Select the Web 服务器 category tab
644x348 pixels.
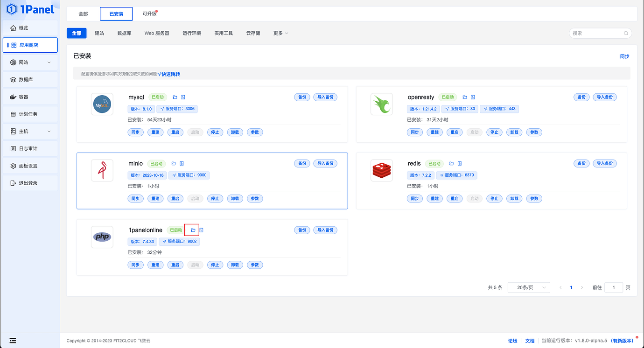coord(157,33)
